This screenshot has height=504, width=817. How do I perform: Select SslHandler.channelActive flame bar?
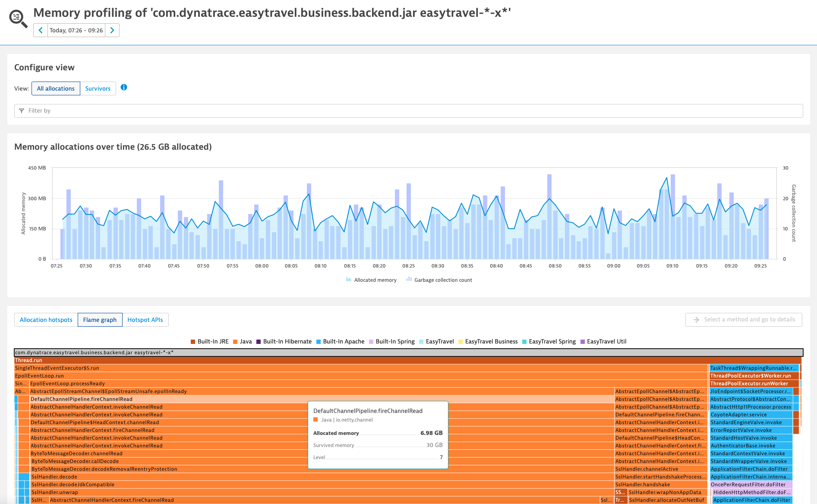(x=661, y=469)
